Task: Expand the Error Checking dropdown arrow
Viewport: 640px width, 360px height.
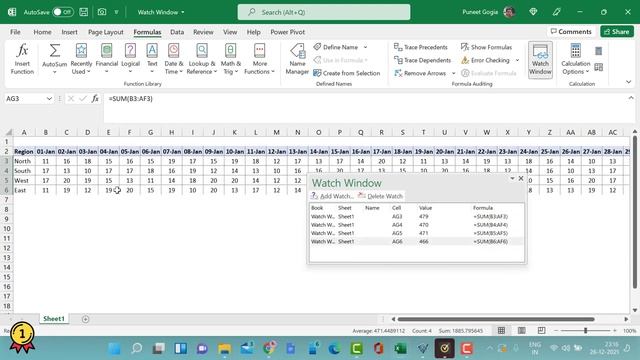Action: pos(517,60)
